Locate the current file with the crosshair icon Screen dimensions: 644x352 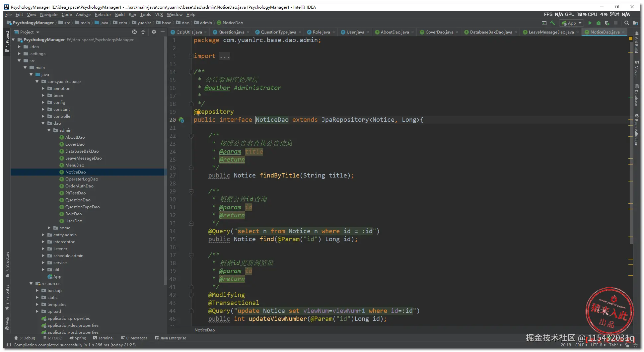[x=134, y=32]
